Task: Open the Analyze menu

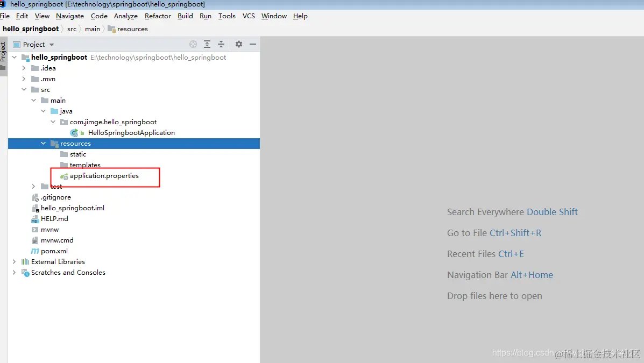Action: pos(126,16)
